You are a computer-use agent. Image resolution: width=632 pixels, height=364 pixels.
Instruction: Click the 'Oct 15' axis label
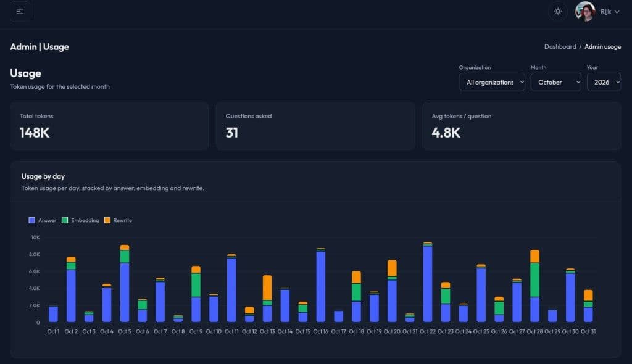pos(302,331)
